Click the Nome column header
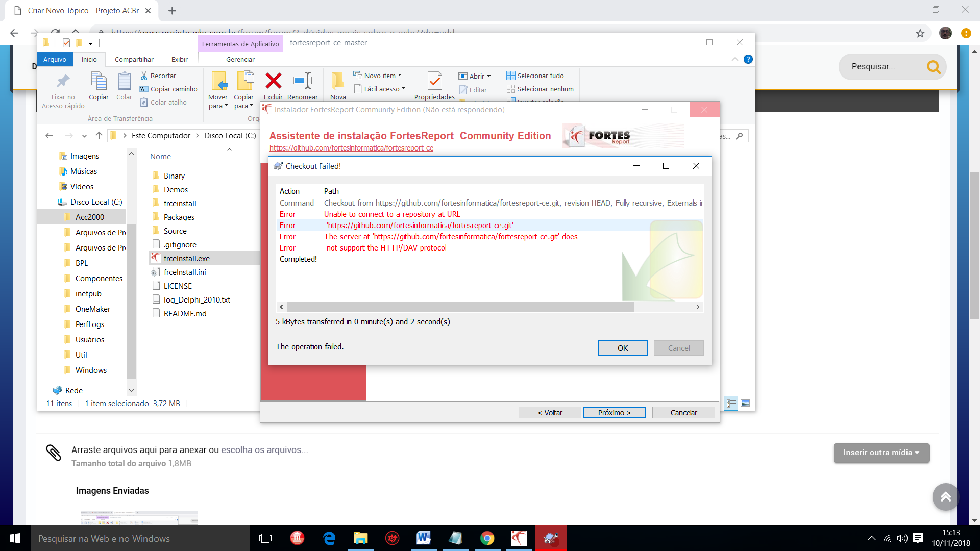 pos(160,157)
